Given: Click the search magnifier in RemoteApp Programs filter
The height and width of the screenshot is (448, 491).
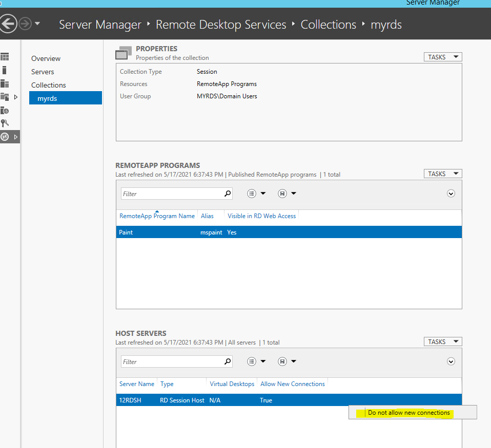Looking at the screenshot, I should [x=228, y=194].
